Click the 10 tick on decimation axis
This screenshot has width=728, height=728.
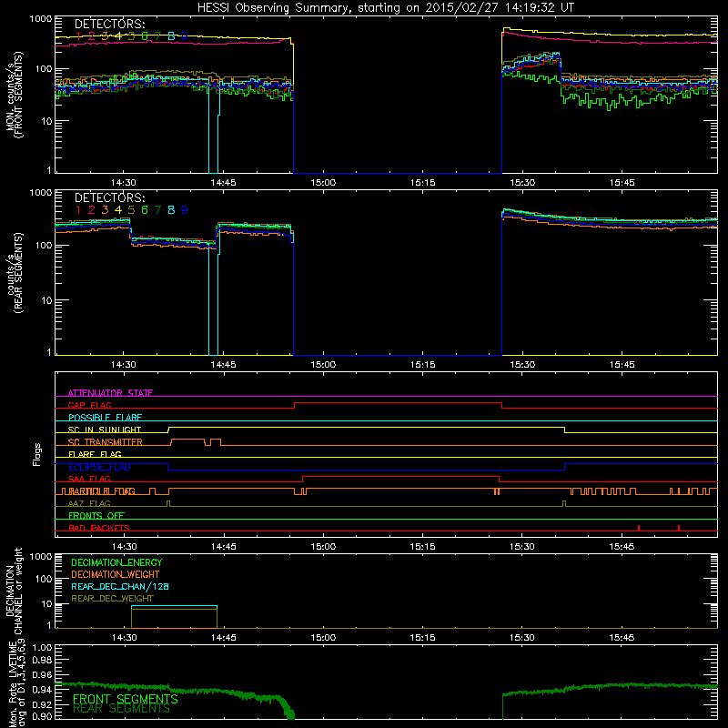click(46, 603)
